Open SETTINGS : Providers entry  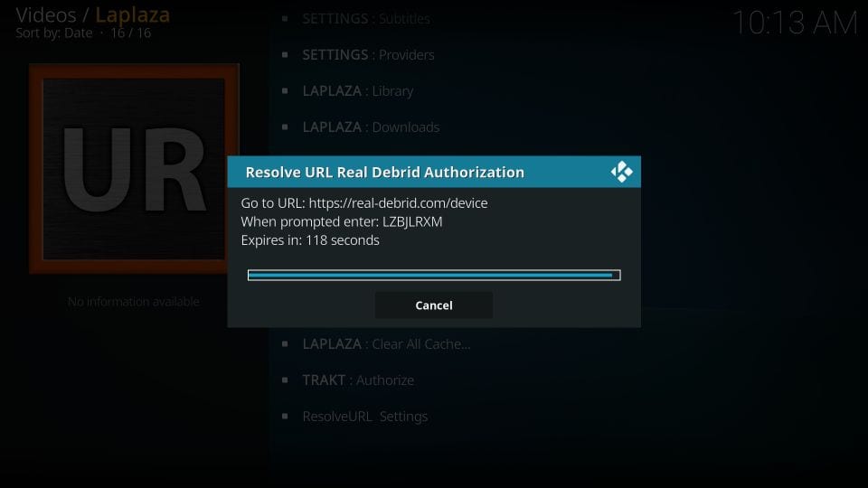pyautogui.click(x=368, y=55)
